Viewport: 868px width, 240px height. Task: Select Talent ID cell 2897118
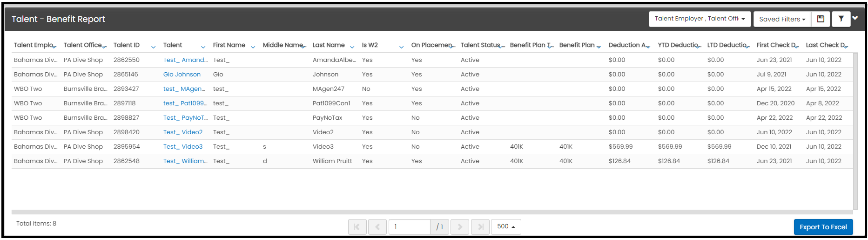tap(125, 103)
